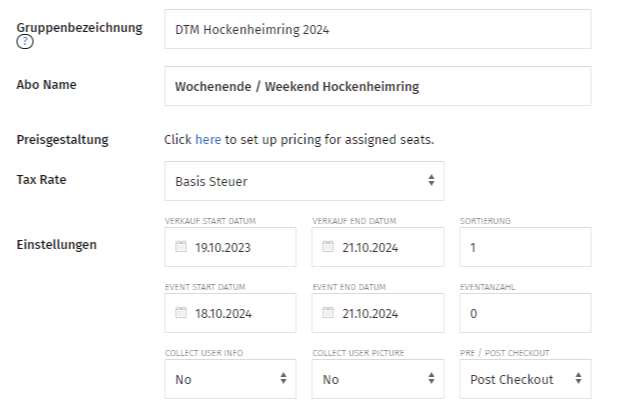
Task: Click calendar icon in Event Start Datum
Action: pyautogui.click(x=181, y=313)
